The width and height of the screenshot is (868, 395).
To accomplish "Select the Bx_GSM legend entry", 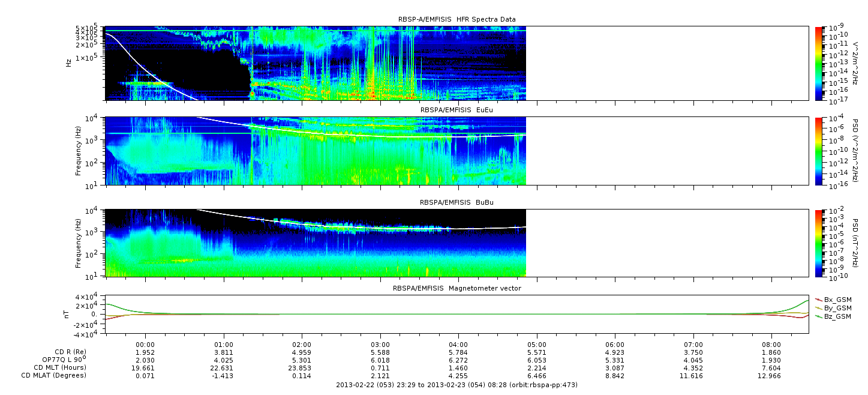I will (x=837, y=300).
